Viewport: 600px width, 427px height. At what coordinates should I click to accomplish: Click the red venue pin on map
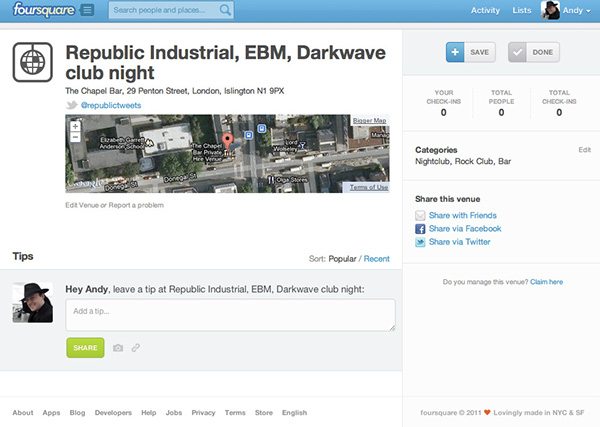point(228,141)
